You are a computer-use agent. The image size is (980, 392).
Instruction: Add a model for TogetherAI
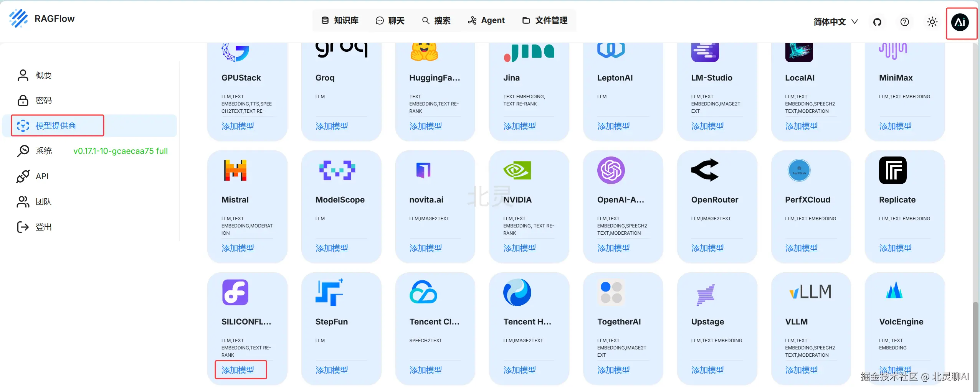614,370
